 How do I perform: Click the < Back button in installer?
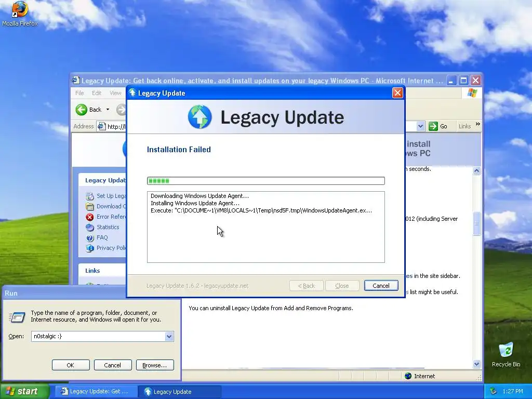coord(307,286)
